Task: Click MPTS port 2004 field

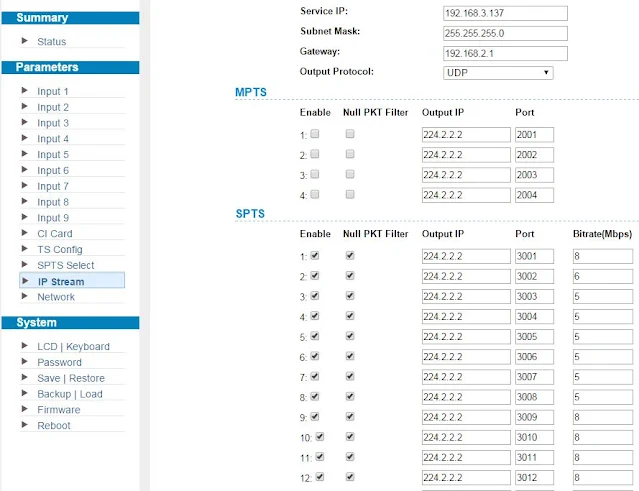Action: [534, 195]
